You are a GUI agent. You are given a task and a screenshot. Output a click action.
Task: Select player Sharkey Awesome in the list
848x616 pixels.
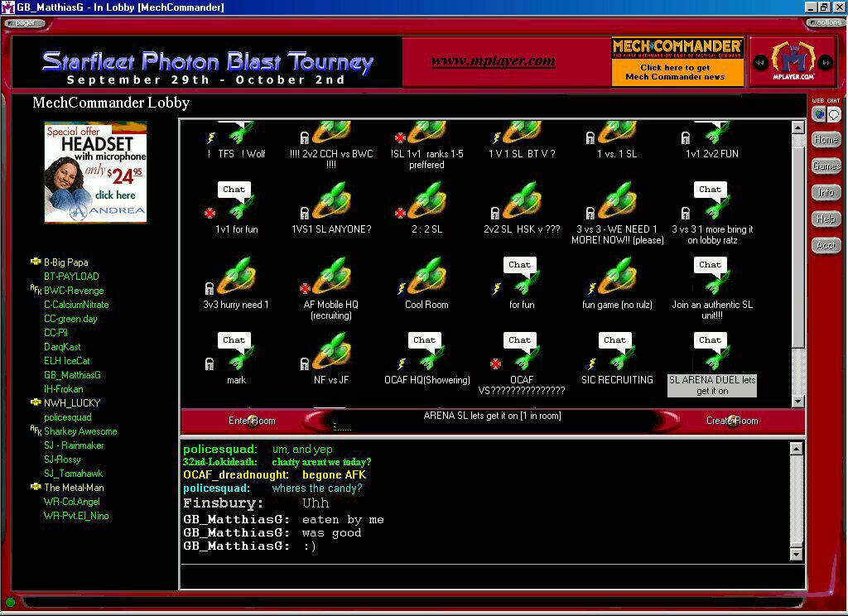[80, 431]
